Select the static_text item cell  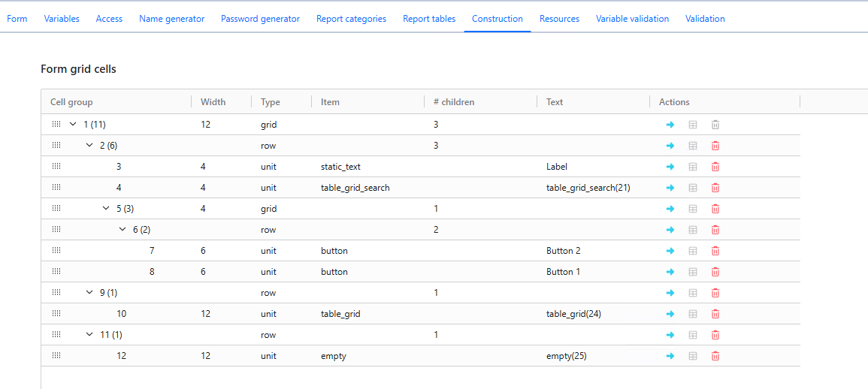[341, 167]
